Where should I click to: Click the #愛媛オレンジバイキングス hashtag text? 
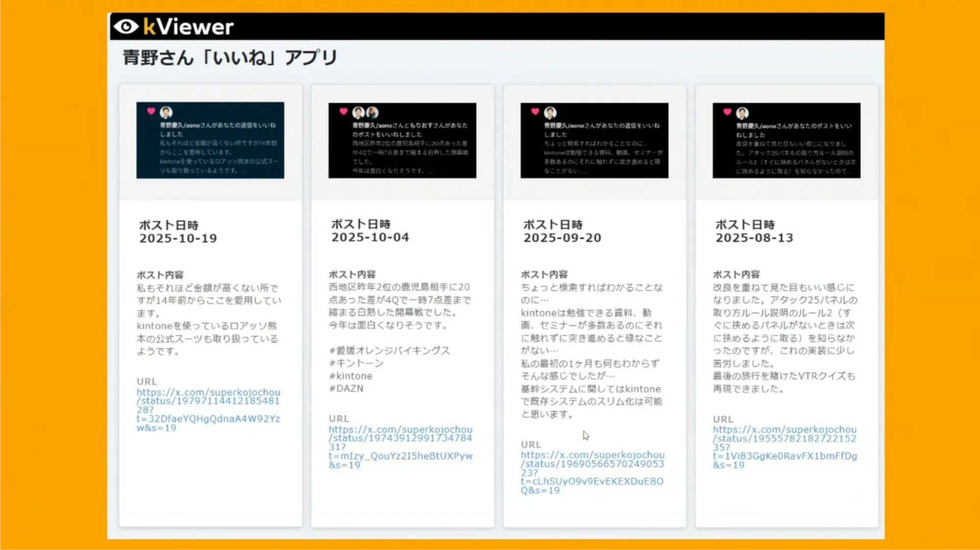tap(389, 350)
